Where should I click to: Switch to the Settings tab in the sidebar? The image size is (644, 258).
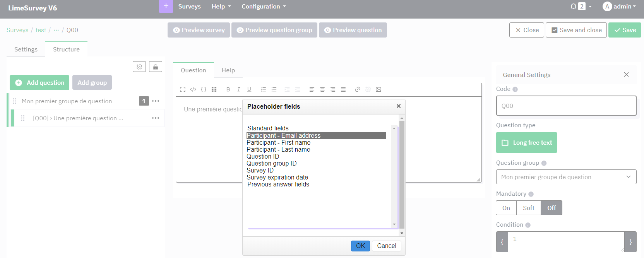point(26,50)
